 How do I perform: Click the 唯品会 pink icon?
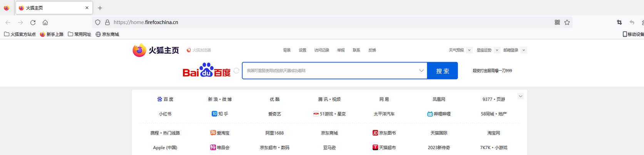[213, 147]
